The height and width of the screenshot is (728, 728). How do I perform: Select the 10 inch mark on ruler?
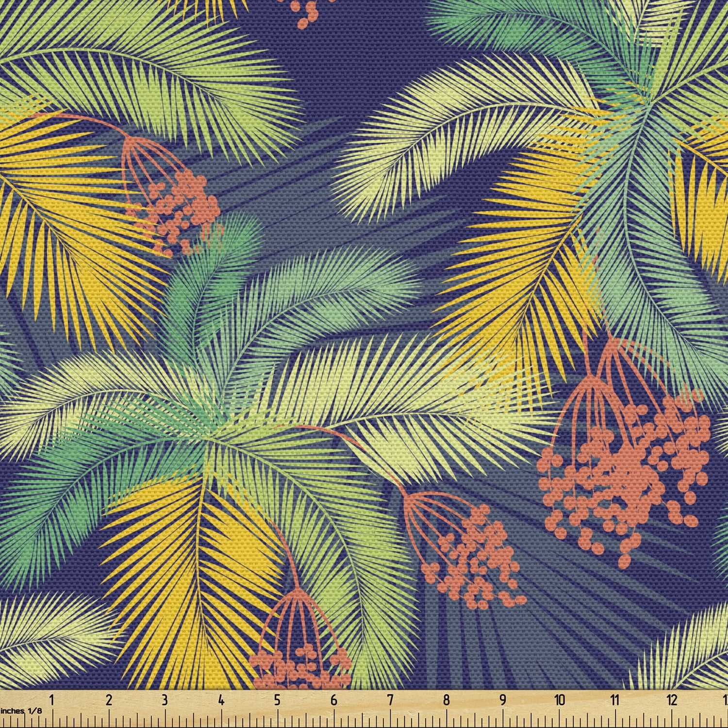tap(559, 699)
